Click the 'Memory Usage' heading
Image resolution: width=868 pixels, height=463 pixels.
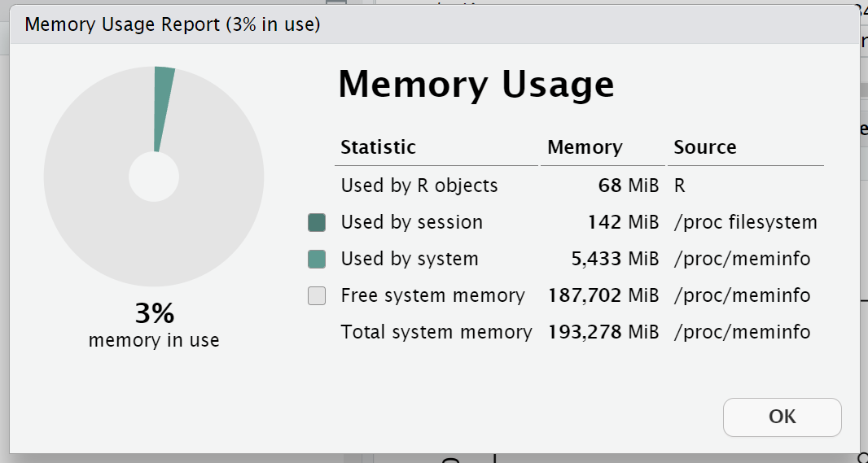click(x=476, y=85)
